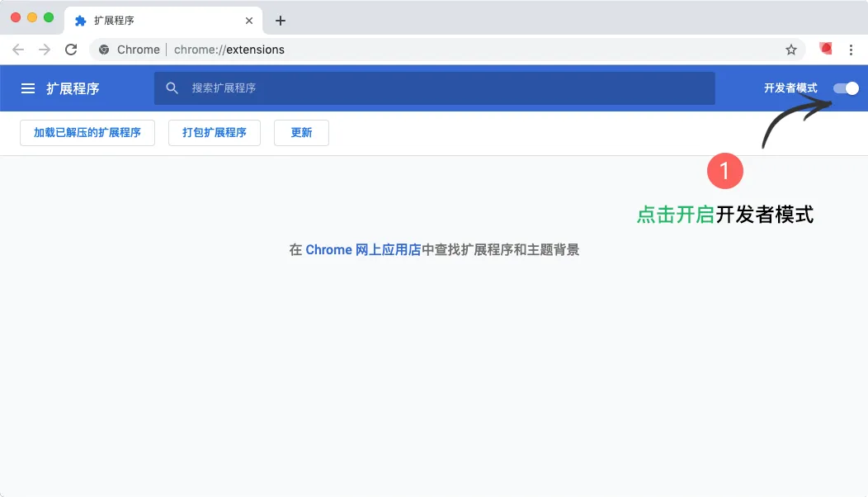Viewport: 868px width, 497px height.
Task: Open a new tab with plus button
Action: pos(281,21)
